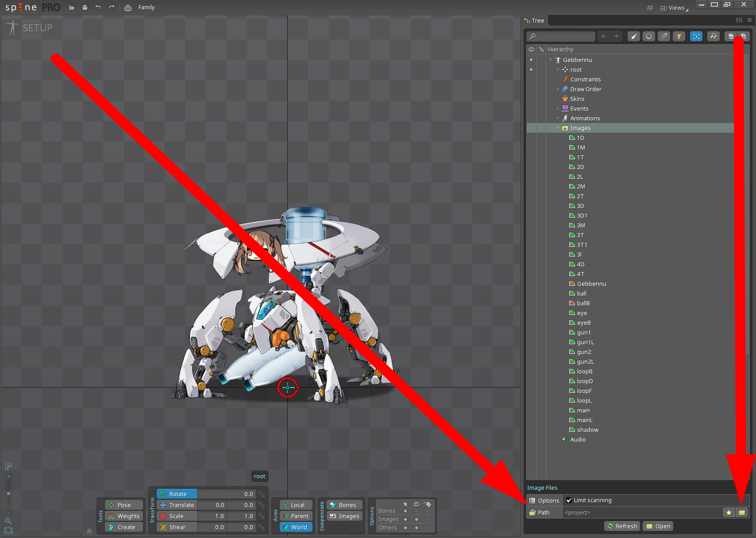Image resolution: width=756 pixels, height=538 pixels.
Task: Click the favorite paths star button
Action: pos(729,512)
